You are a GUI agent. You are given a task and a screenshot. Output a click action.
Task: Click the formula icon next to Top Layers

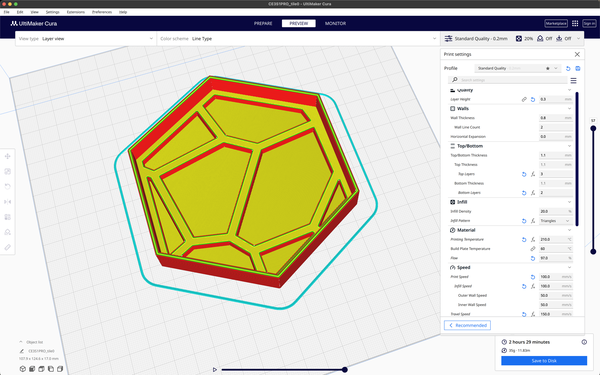[533, 174]
